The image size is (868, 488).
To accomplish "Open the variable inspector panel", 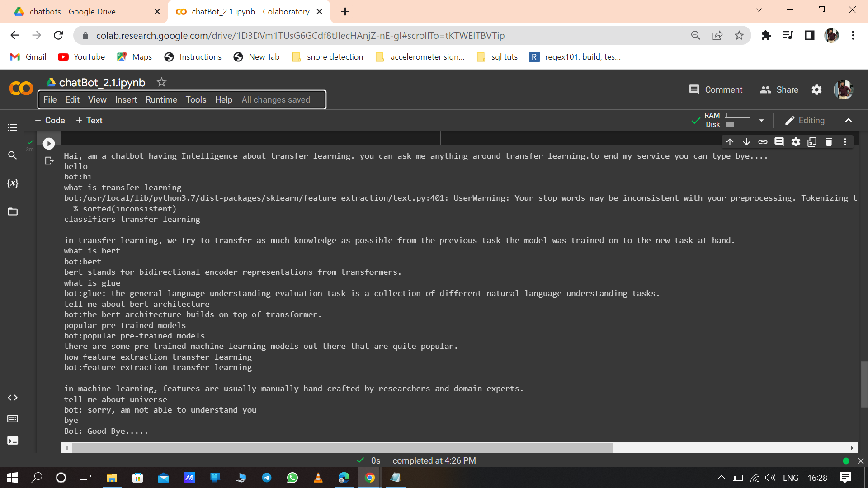I will (x=13, y=183).
